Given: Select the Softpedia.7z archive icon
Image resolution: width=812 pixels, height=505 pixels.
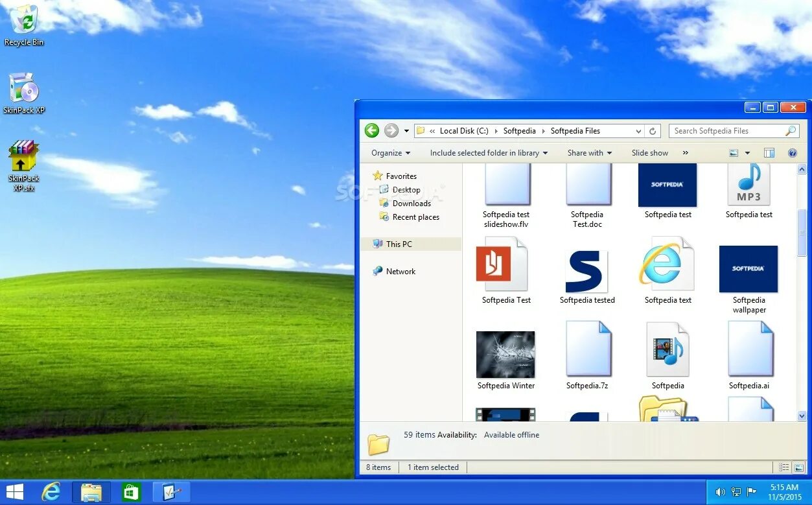Looking at the screenshot, I should tap(588, 350).
